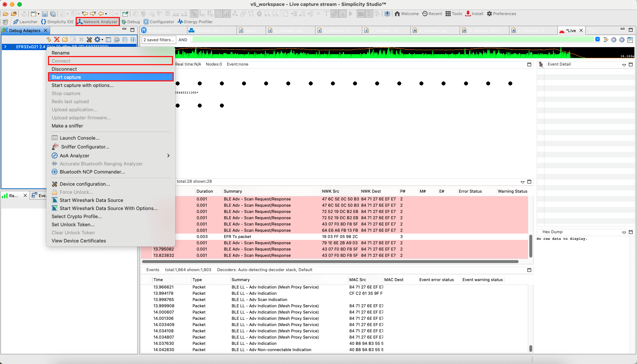Open the Network Analyzer perspective
637x364 pixels.
[97, 22]
